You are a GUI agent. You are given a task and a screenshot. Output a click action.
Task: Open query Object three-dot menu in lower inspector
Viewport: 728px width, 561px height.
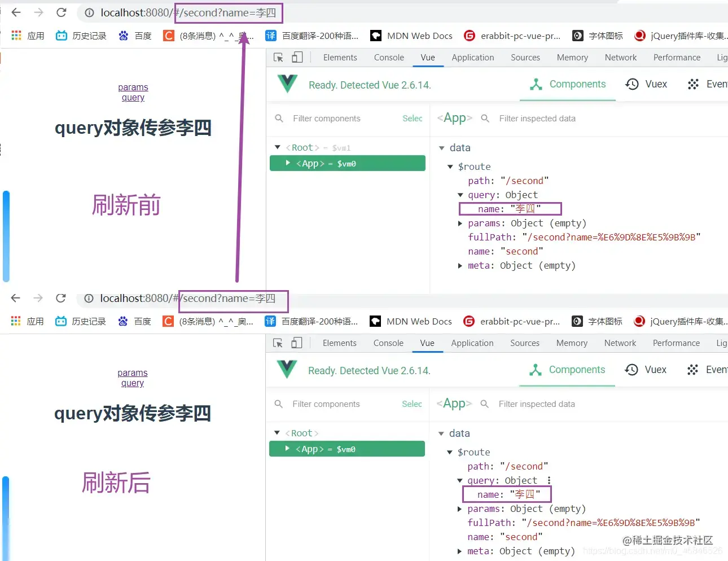pyautogui.click(x=549, y=480)
